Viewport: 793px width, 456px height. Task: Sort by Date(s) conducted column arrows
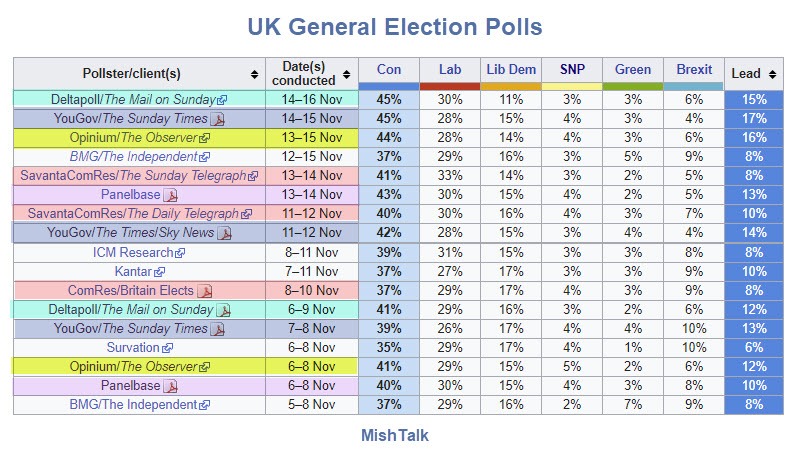pos(347,74)
